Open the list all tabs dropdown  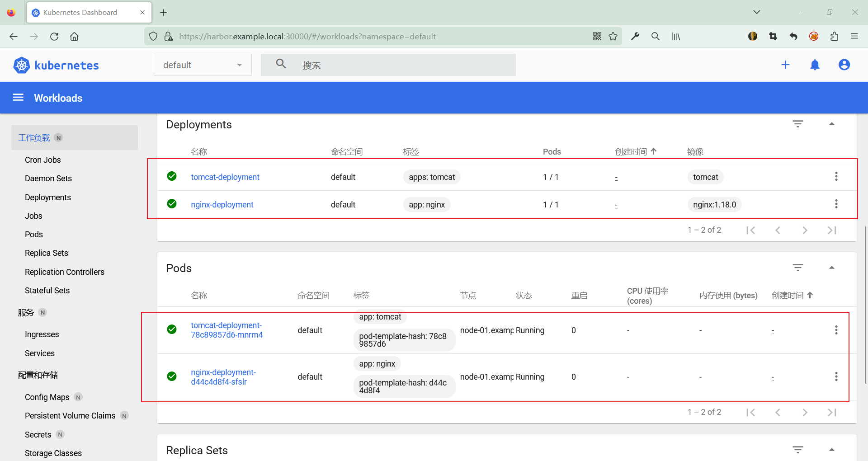[757, 12]
